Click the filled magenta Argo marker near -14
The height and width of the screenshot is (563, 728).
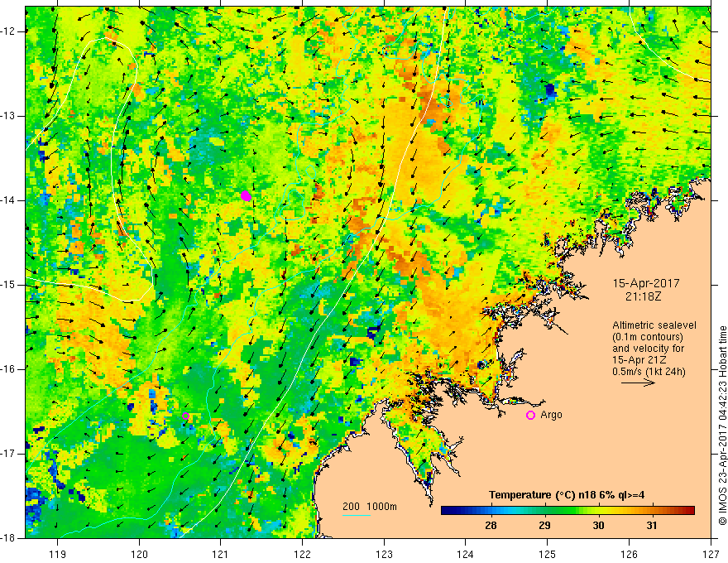[246, 195]
